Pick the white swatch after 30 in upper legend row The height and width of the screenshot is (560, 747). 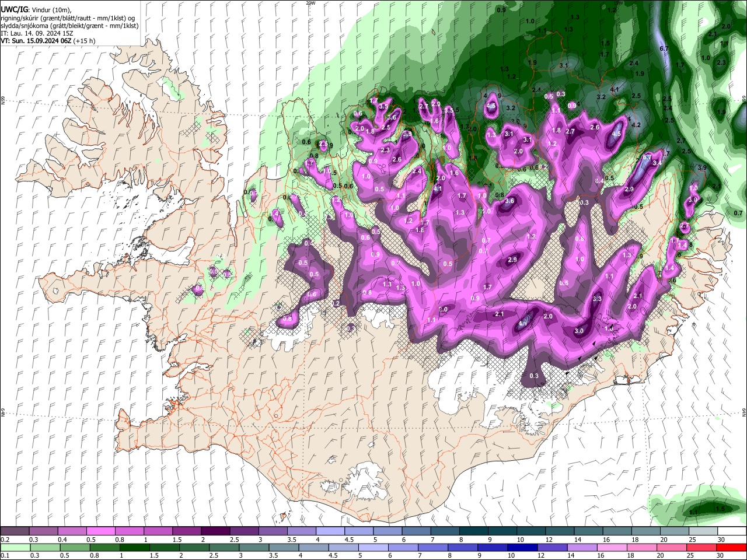[x=732, y=531]
